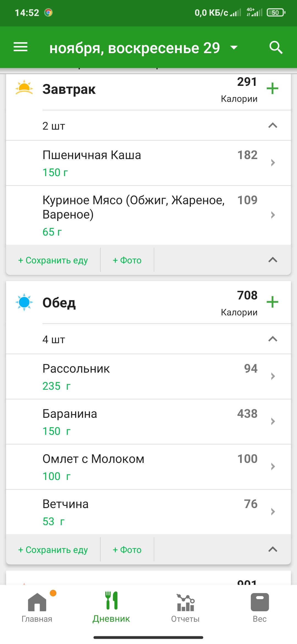
Task: Tap the arrow next to Рассольник
Action: (x=273, y=376)
